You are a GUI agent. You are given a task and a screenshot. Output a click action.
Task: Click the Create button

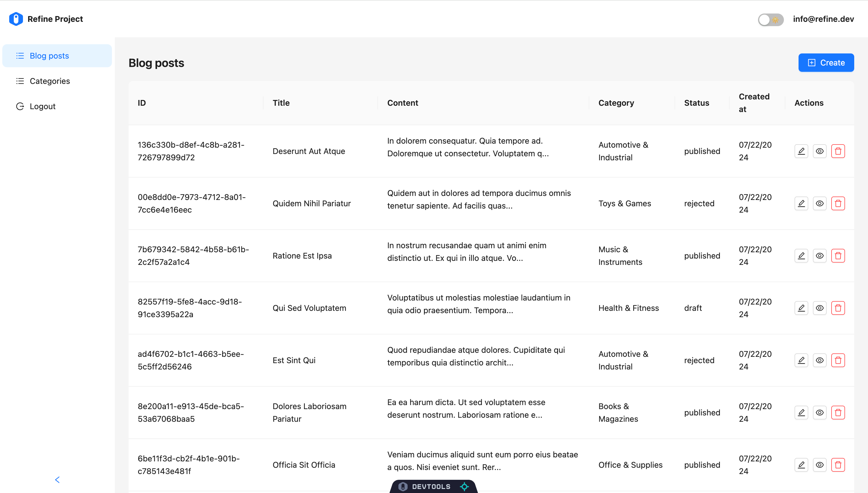[826, 63]
